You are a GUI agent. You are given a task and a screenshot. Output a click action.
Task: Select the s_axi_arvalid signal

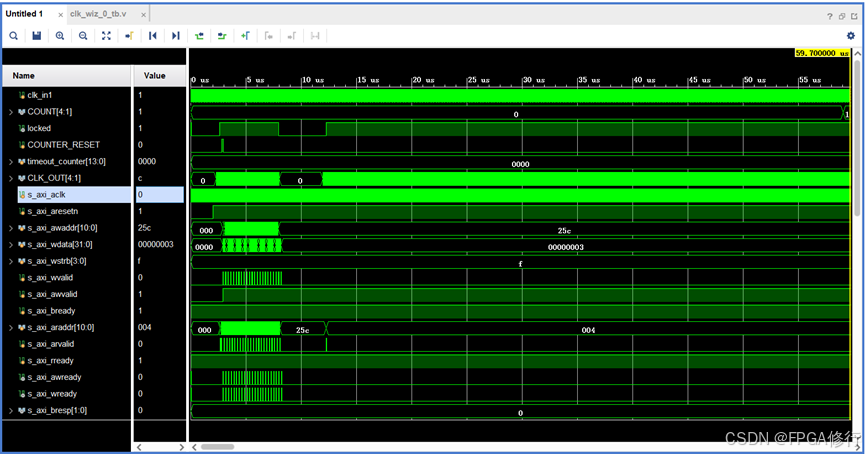point(50,344)
